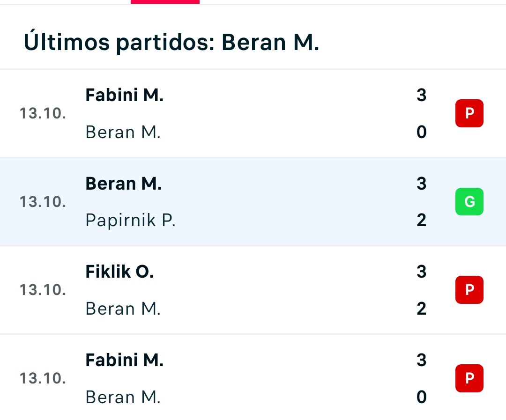Click the red P badge in topmost Fabini match

[469, 113]
